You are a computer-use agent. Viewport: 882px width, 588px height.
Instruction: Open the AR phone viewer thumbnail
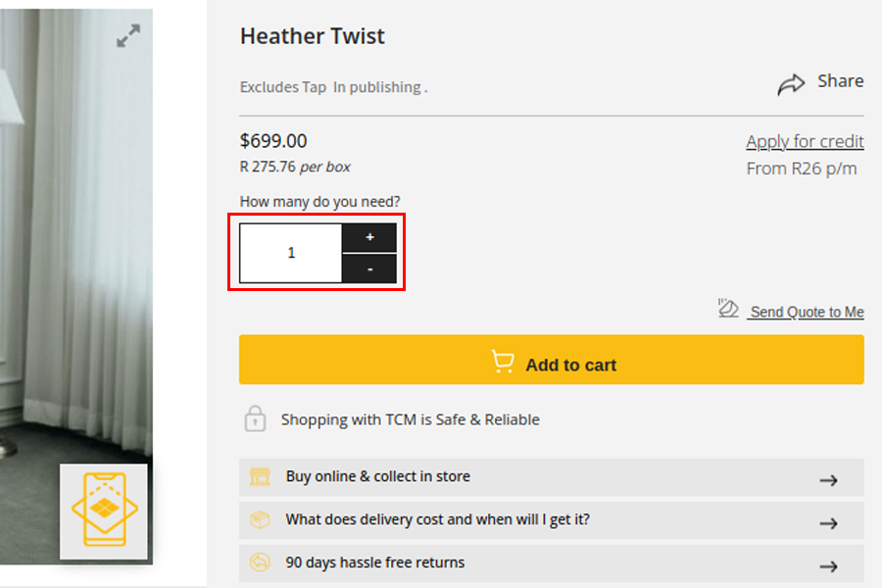(x=104, y=511)
